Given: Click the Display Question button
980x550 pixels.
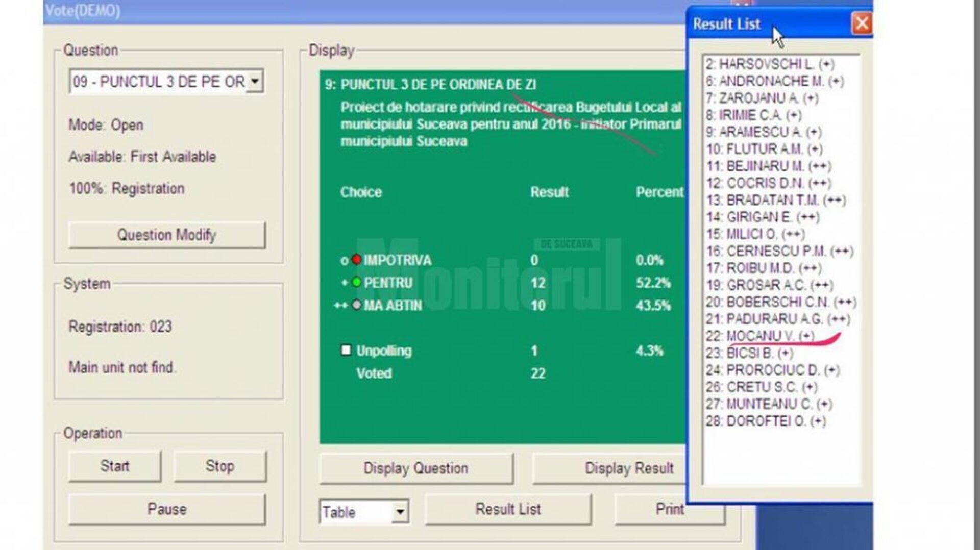Looking at the screenshot, I should [415, 468].
